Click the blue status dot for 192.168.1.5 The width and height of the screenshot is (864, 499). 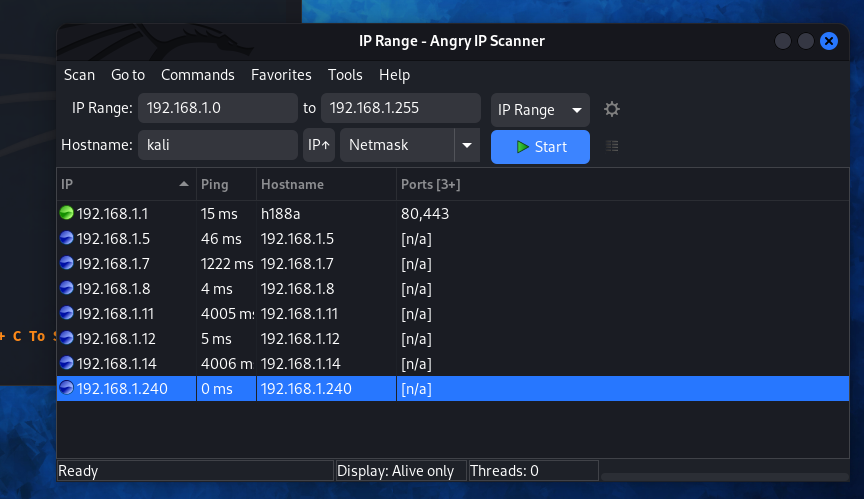tap(67, 238)
